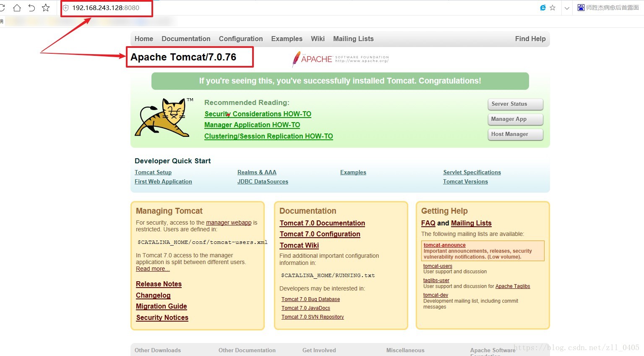Screen dimensions: 644x356
Task: Open the Migration Guide link
Action: (x=162, y=306)
